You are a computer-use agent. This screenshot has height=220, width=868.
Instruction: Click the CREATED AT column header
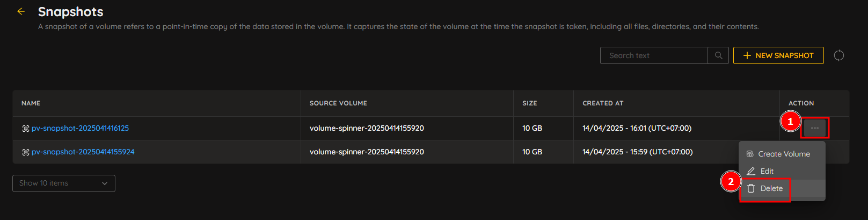click(x=603, y=103)
